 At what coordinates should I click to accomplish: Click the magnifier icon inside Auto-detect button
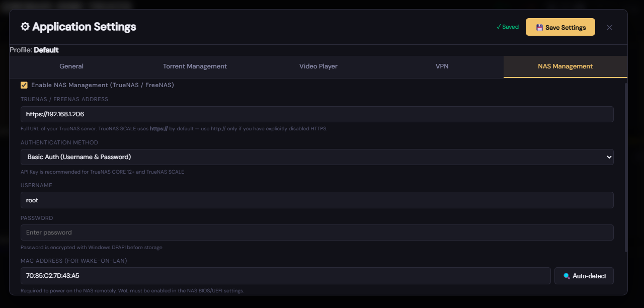tap(567, 276)
